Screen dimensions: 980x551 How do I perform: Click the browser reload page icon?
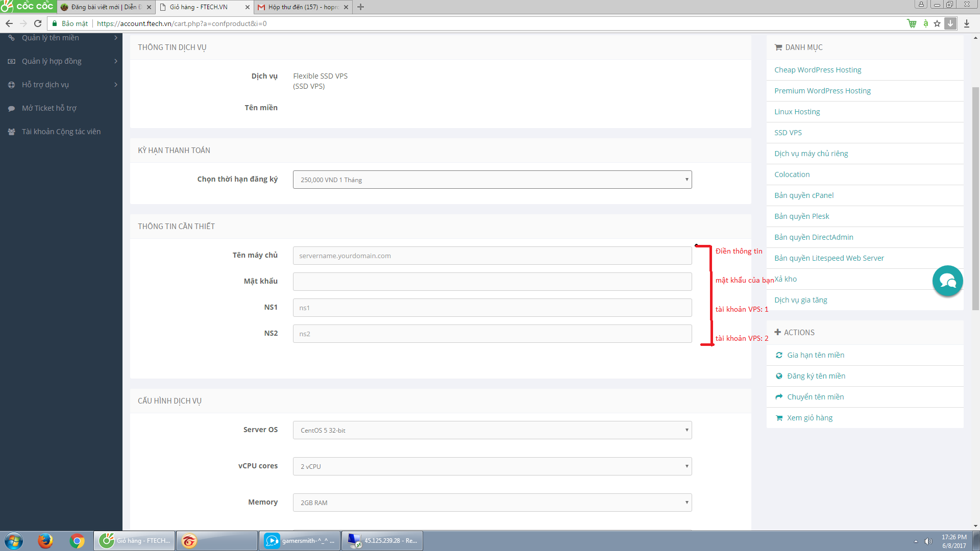point(38,23)
